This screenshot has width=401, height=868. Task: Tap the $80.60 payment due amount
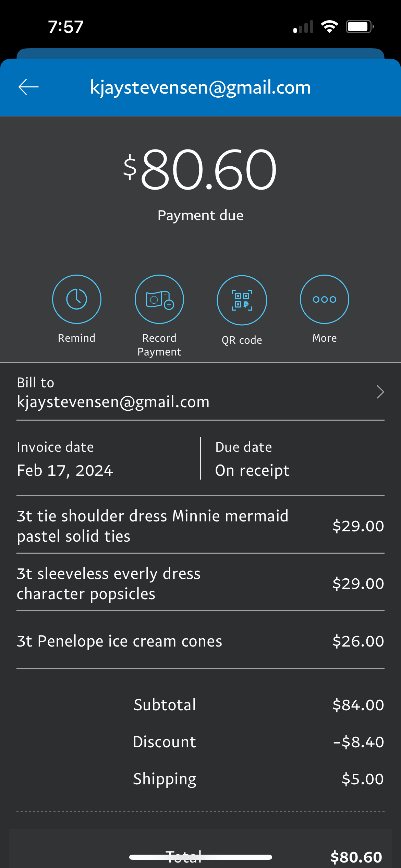coord(200,169)
